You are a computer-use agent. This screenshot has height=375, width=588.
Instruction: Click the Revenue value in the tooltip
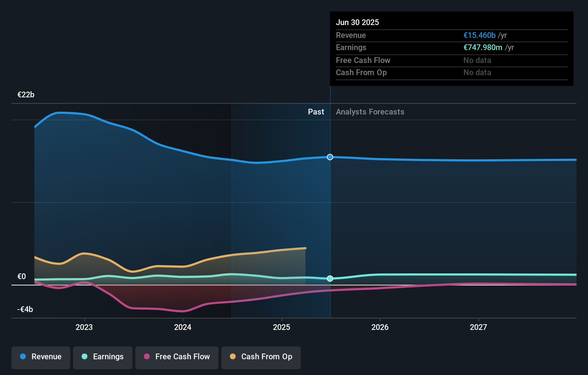click(x=479, y=35)
